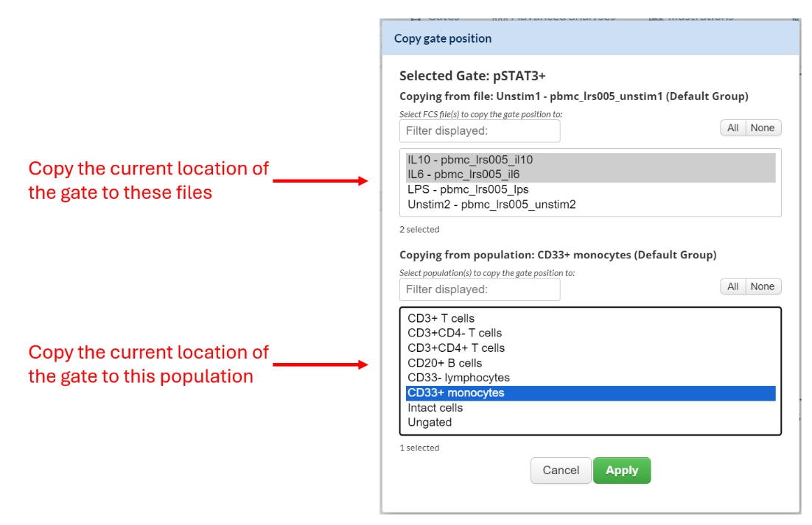The width and height of the screenshot is (812, 525).
Task: Select IL10 - pbmc_lrs005_il10 file
Action: (470, 160)
